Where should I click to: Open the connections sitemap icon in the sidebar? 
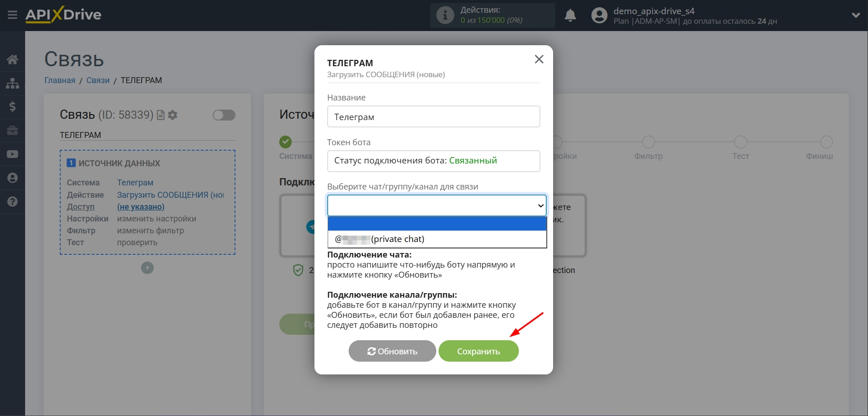(x=12, y=83)
